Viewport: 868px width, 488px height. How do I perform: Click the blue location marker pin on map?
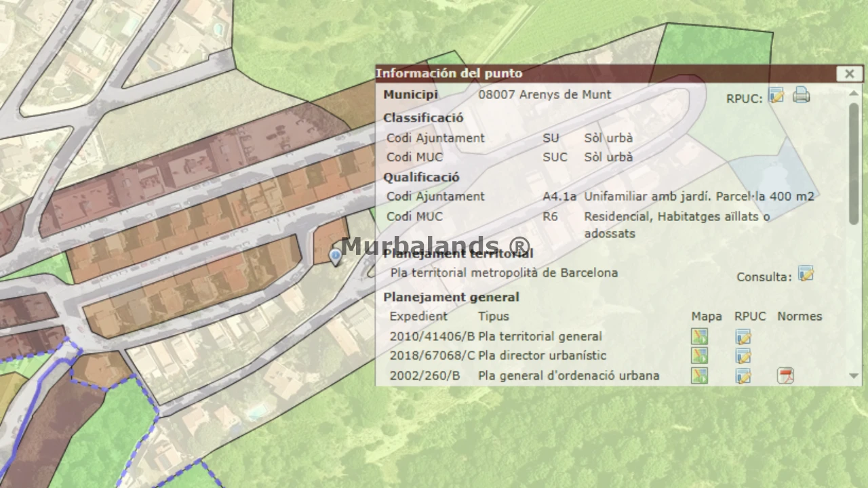click(x=335, y=256)
